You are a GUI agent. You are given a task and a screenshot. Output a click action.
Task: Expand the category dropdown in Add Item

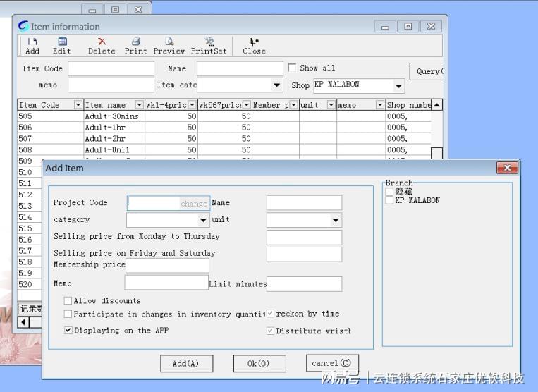(203, 220)
